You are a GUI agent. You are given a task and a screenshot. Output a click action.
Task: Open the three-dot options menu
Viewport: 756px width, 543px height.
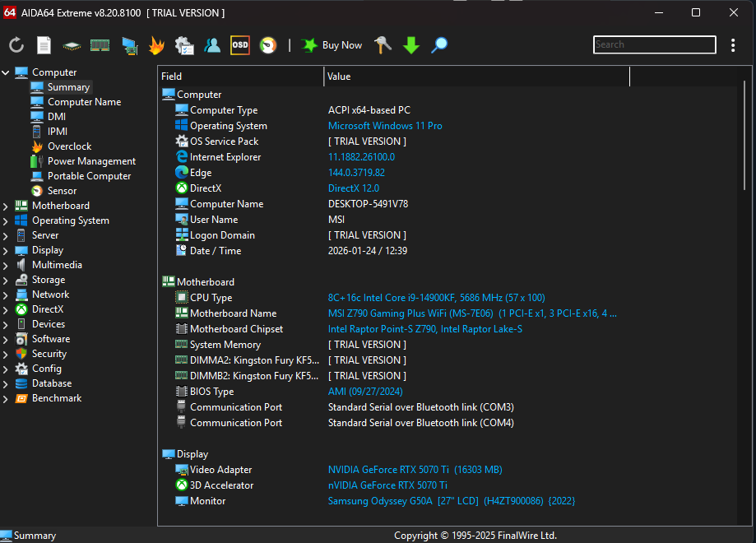click(733, 45)
